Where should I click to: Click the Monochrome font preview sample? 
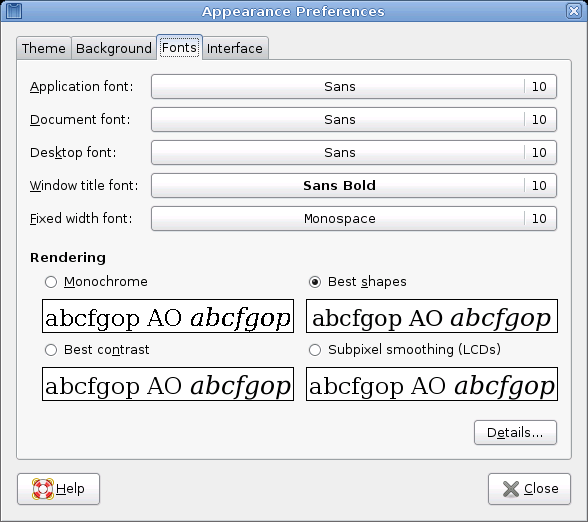(x=168, y=316)
